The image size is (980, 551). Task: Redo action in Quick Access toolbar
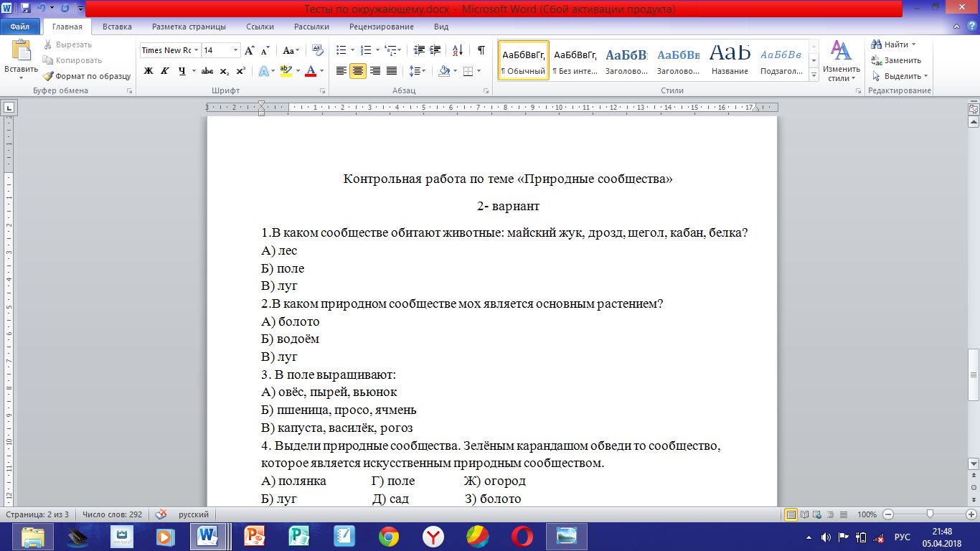[x=65, y=9]
